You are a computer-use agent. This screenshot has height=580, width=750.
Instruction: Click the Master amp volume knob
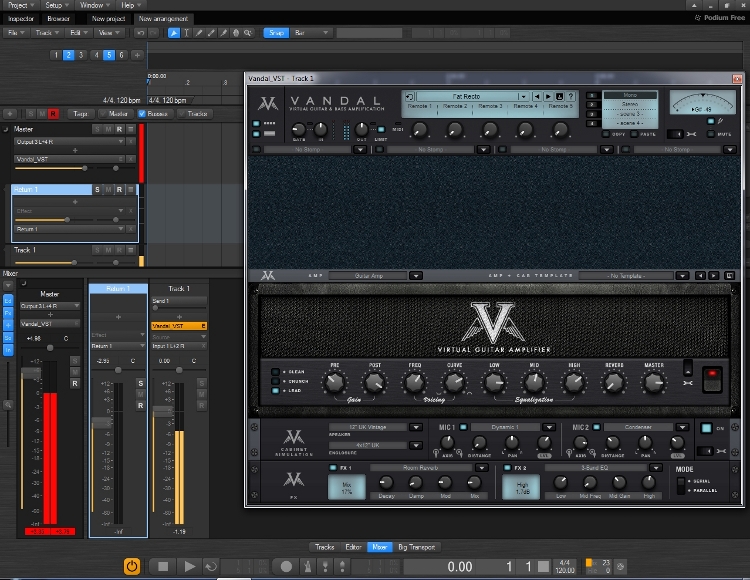pos(653,381)
